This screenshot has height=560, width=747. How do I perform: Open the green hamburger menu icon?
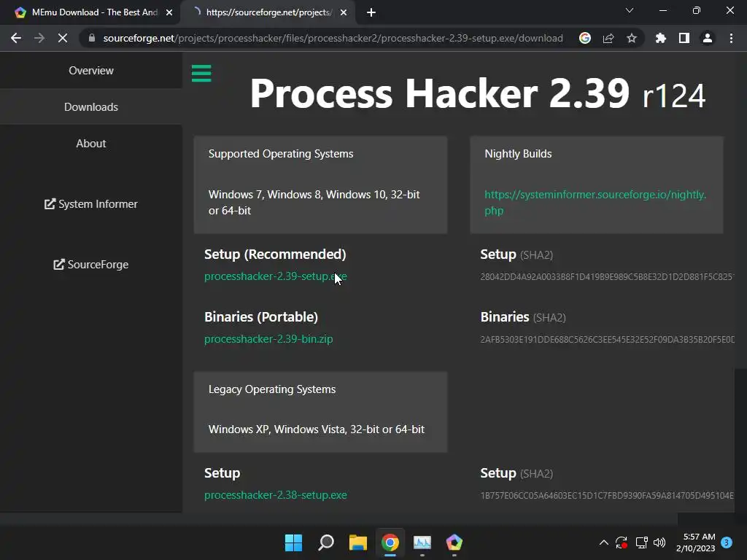click(x=201, y=74)
